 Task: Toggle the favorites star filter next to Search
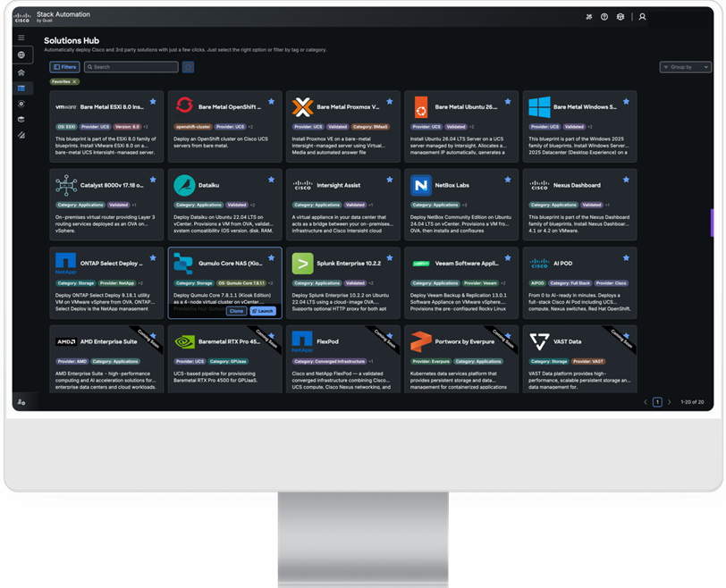(188, 67)
